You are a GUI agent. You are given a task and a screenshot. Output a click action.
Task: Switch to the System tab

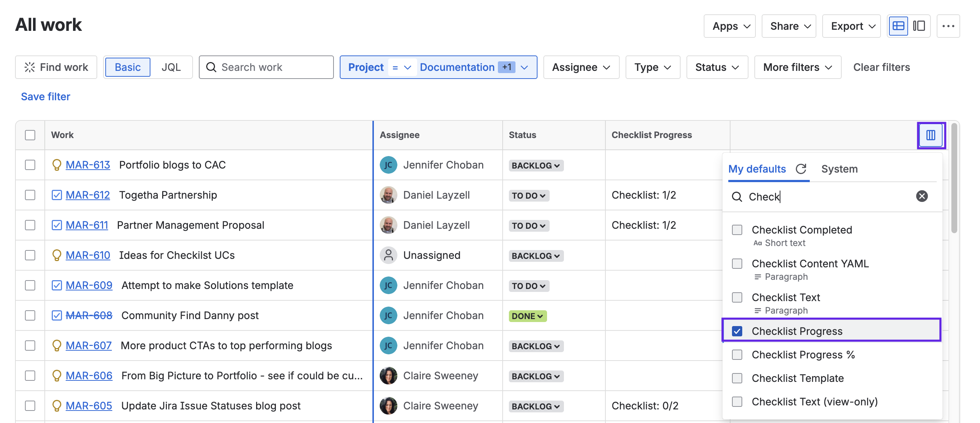pyautogui.click(x=839, y=169)
